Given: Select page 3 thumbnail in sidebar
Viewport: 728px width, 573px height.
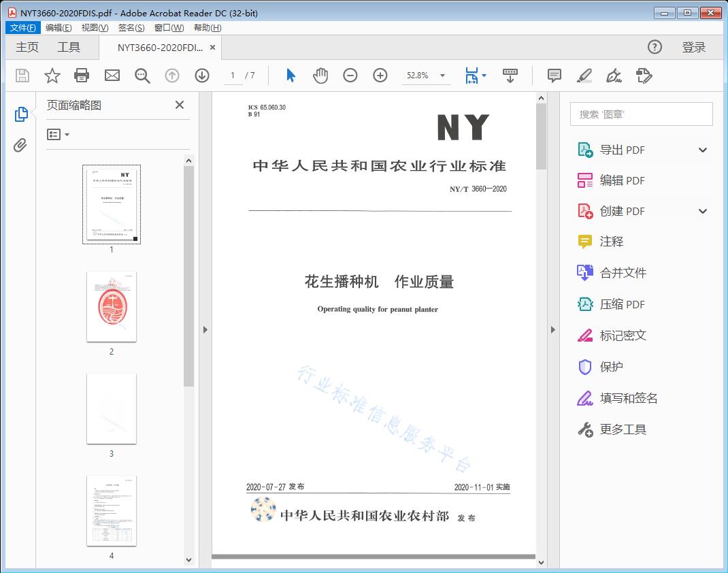Looking at the screenshot, I should click(x=111, y=408).
